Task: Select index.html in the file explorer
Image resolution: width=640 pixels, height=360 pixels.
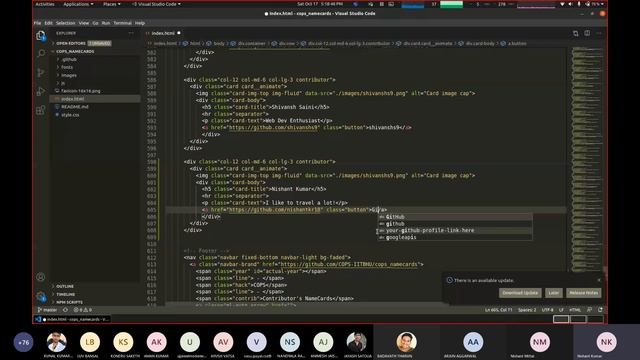Action: [x=96, y=99]
